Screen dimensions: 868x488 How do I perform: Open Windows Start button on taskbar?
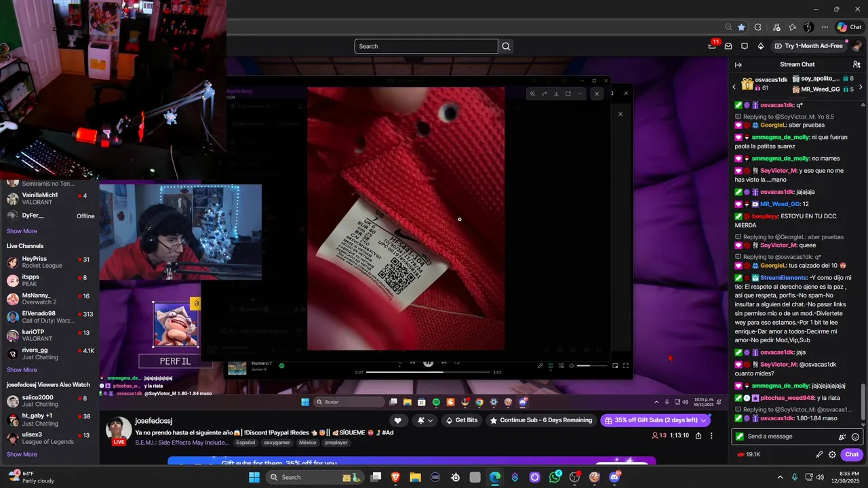point(254,477)
